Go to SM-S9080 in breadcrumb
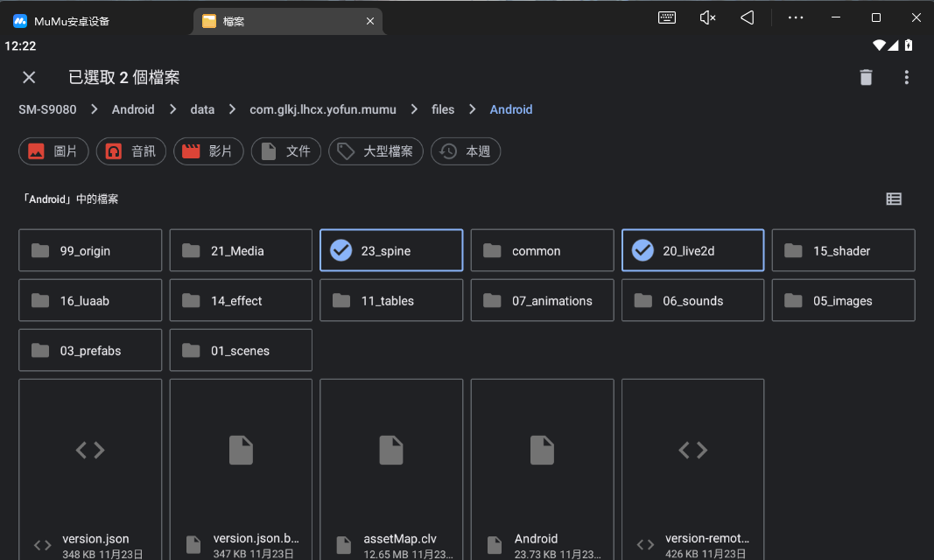 tap(47, 109)
